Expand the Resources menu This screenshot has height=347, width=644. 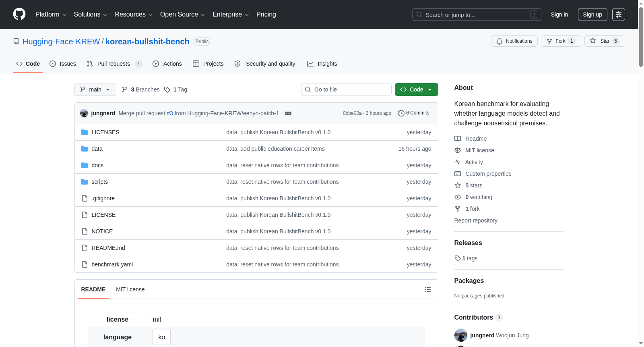[134, 15]
